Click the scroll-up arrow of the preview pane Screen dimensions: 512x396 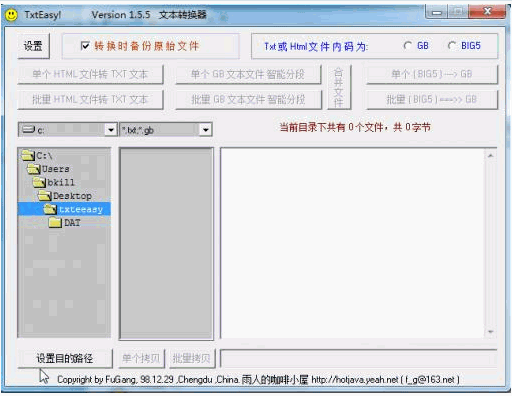[x=490, y=156]
